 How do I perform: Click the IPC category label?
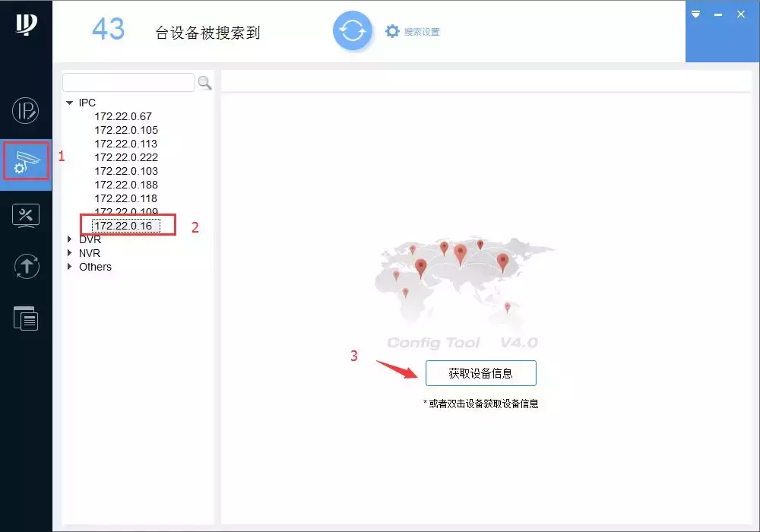(87, 103)
